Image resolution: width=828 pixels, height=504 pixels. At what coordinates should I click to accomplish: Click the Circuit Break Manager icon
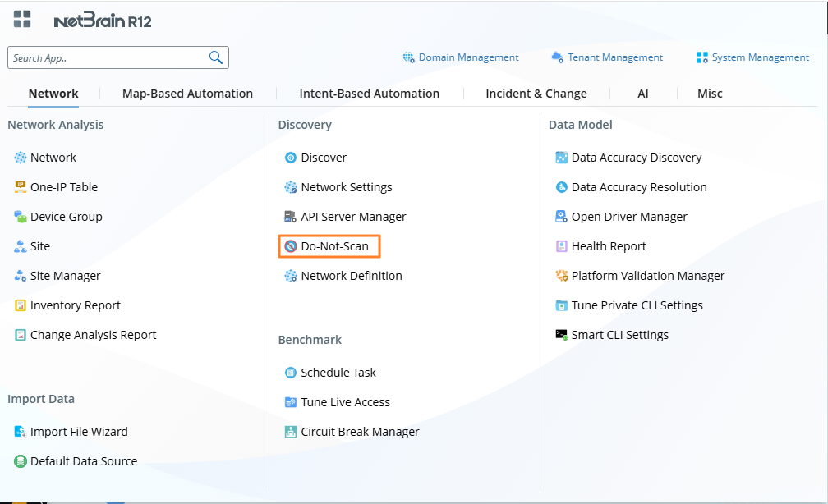pos(291,432)
